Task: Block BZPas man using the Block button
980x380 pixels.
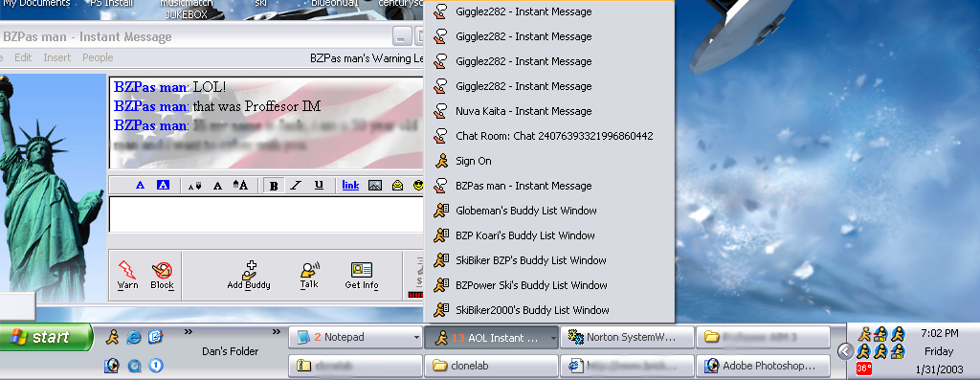Action: pos(162,276)
